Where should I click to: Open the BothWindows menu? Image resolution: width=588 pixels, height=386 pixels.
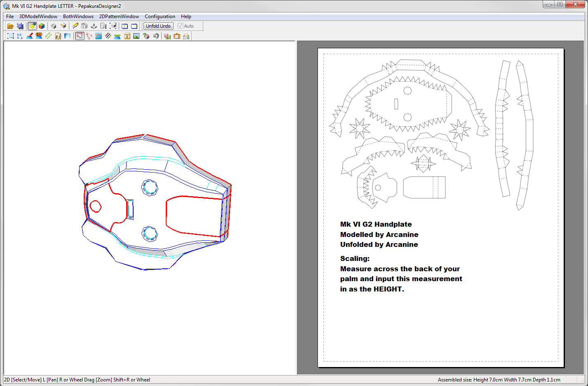coord(78,17)
